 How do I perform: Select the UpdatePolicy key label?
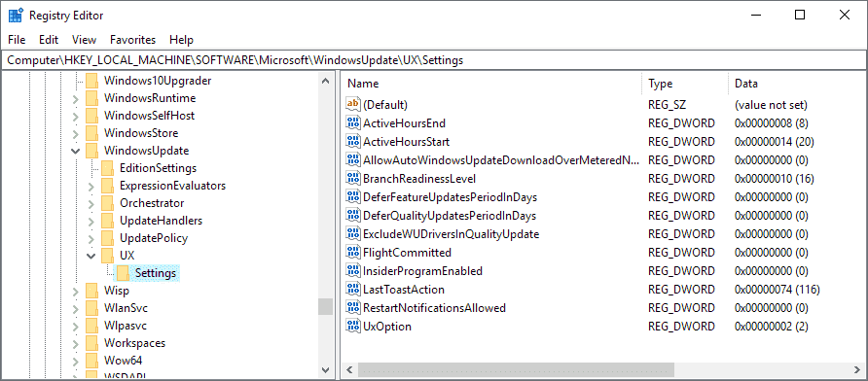click(154, 238)
